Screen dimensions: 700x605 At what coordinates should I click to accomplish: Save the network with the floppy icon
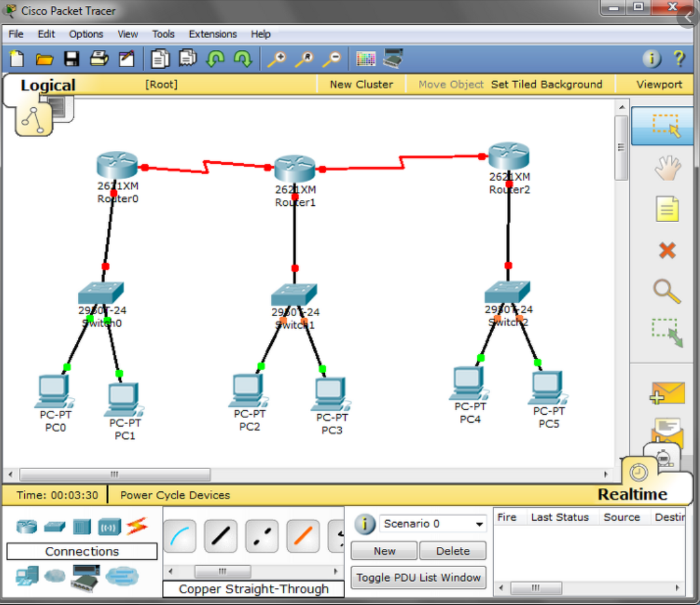click(x=71, y=59)
